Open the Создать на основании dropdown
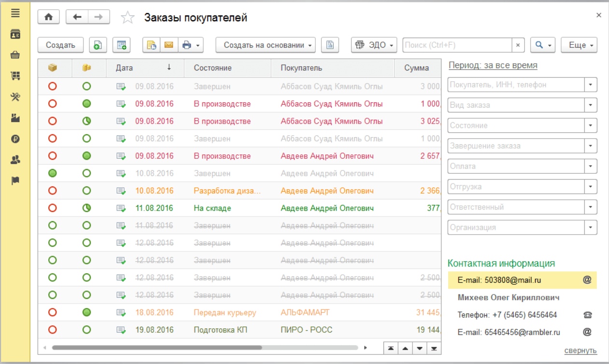The image size is (609, 364). tap(265, 45)
